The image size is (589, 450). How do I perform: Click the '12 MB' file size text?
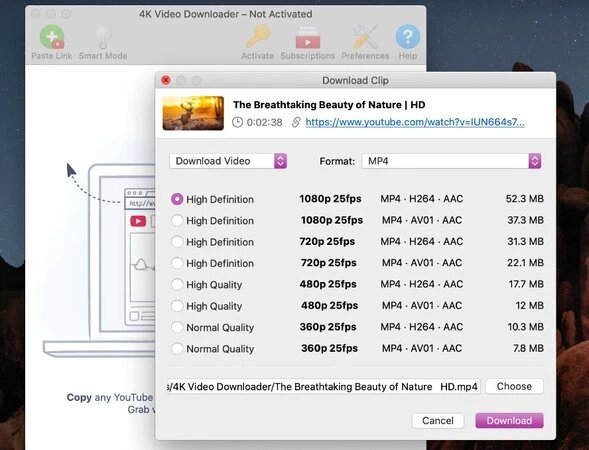click(x=530, y=306)
